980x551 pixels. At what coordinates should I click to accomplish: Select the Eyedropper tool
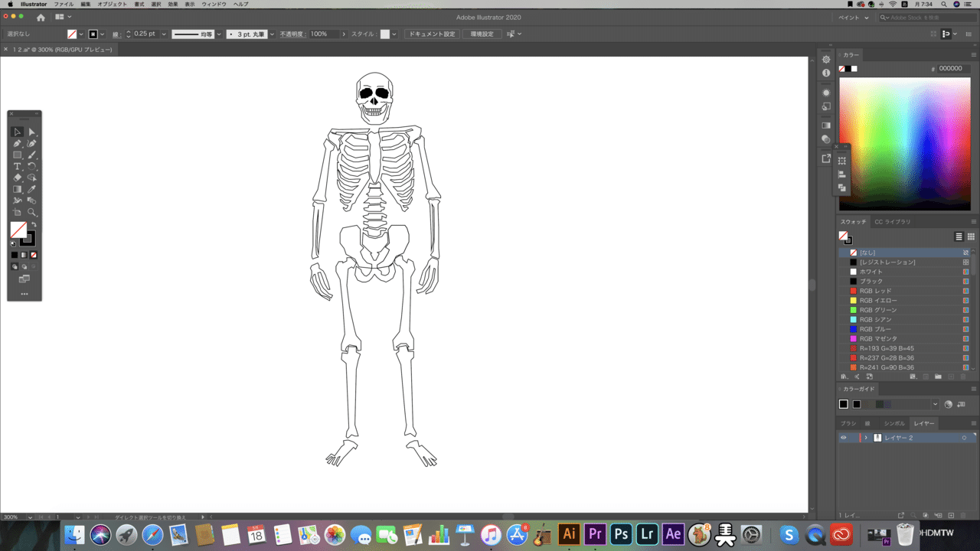[32, 189]
